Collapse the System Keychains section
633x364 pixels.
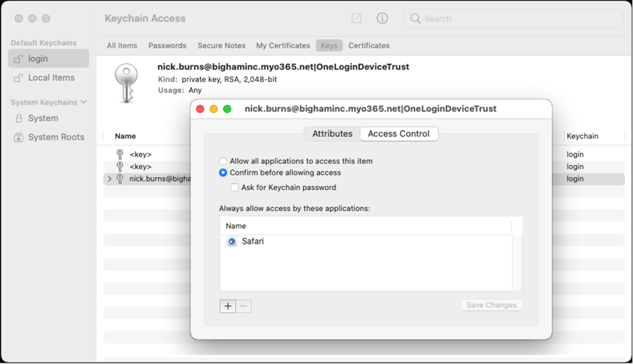tap(84, 102)
